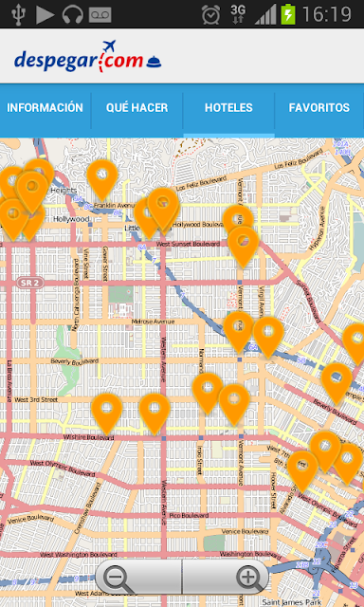
Task: Open hotel pin at Vermont Avenue below Melrose
Action: (x=239, y=332)
